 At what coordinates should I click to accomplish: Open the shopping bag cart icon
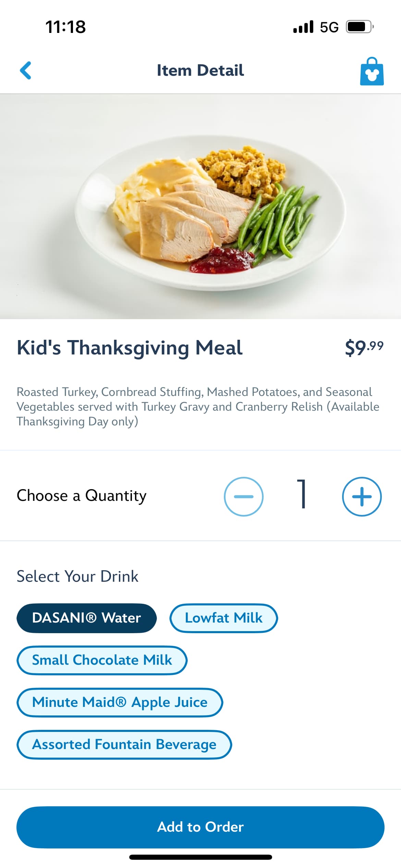tap(372, 71)
